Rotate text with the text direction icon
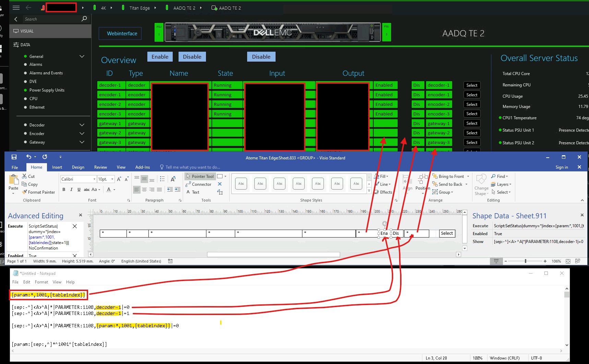589x364 pixels. coord(173,179)
